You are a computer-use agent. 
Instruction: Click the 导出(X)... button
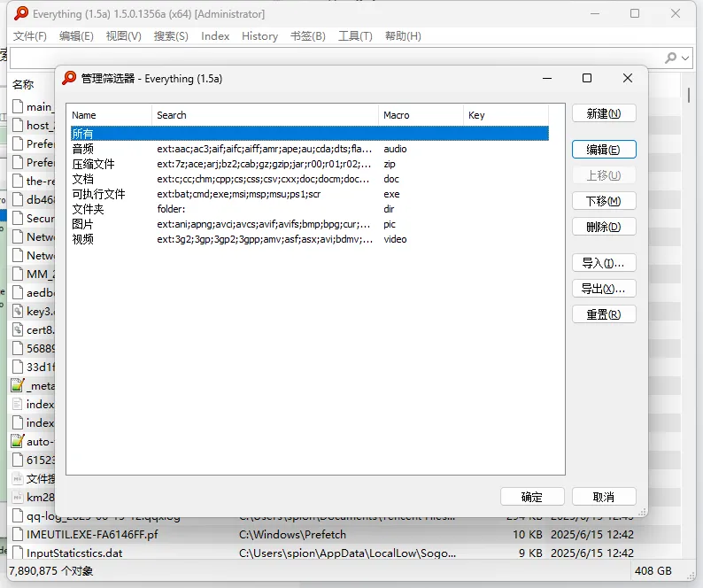click(x=604, y=289)
